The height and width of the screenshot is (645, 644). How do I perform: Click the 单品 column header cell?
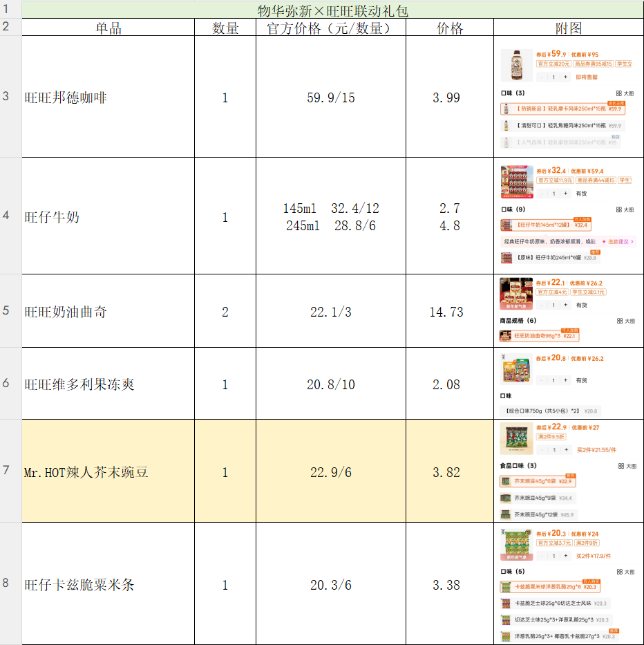click(x=108, y=27)
